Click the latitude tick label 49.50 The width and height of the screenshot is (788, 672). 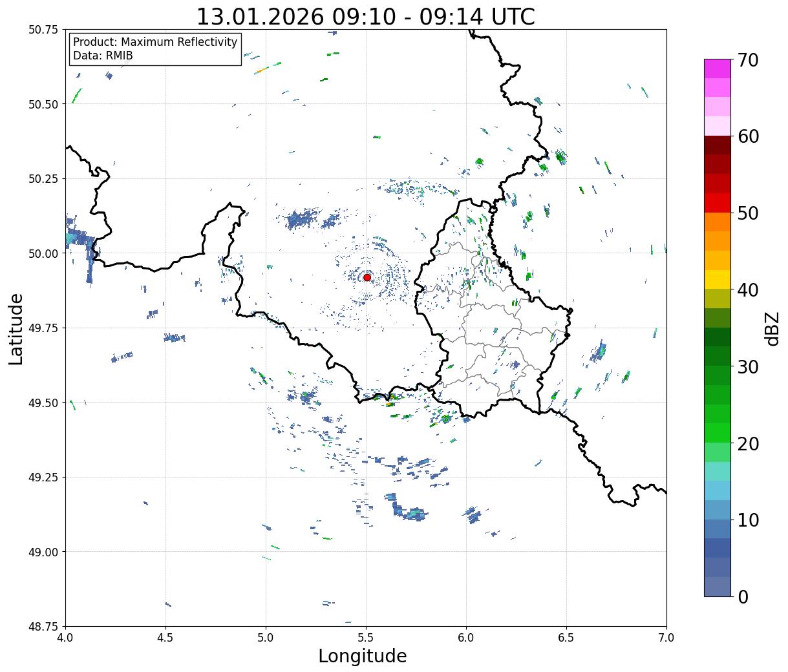tap(44, 403)
